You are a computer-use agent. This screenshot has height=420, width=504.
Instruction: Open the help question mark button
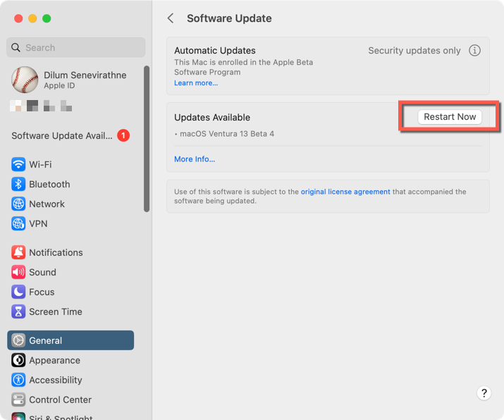(484, 393)
